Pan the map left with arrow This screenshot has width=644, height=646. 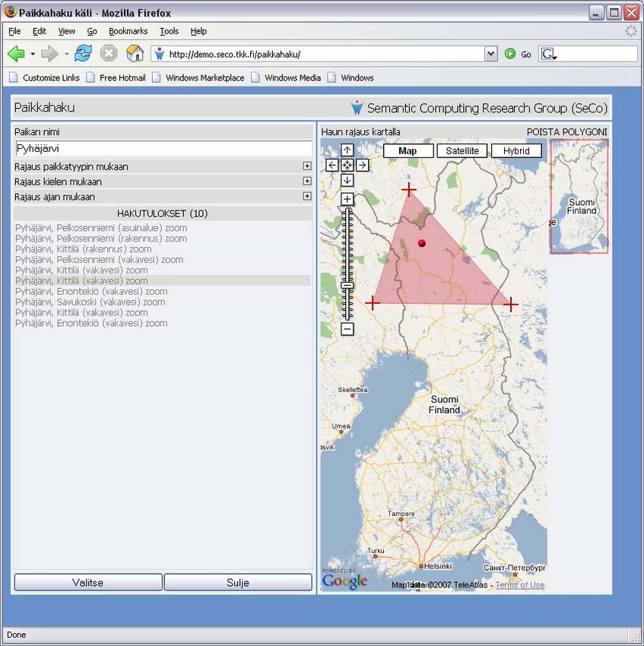point(332,165)
